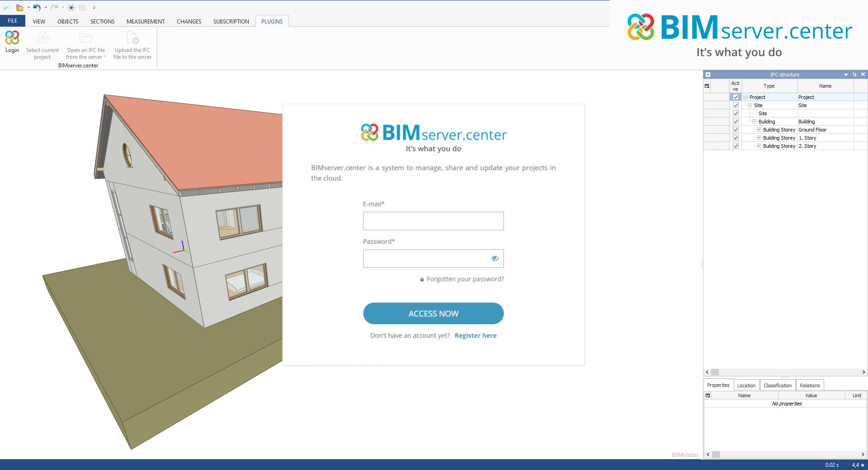Open the Customize Quick Access Toolbar dropdown
868x470 pixels.
(94, 8)
